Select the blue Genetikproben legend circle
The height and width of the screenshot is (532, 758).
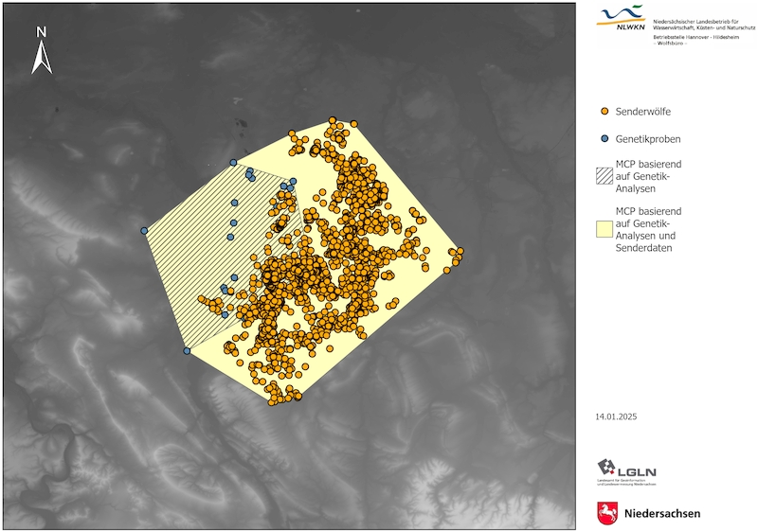coord(604,139)
